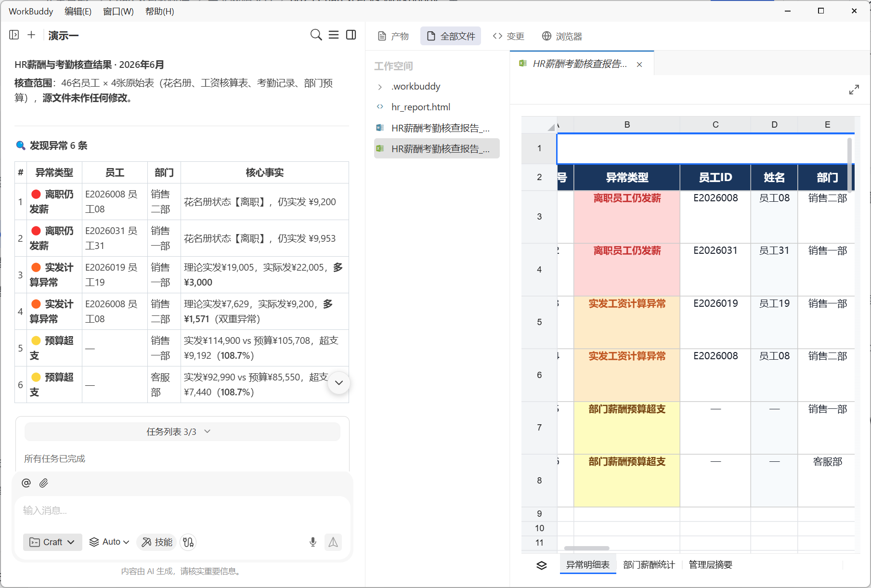Expand the 任务列表 3/3 list

[182, 432]
